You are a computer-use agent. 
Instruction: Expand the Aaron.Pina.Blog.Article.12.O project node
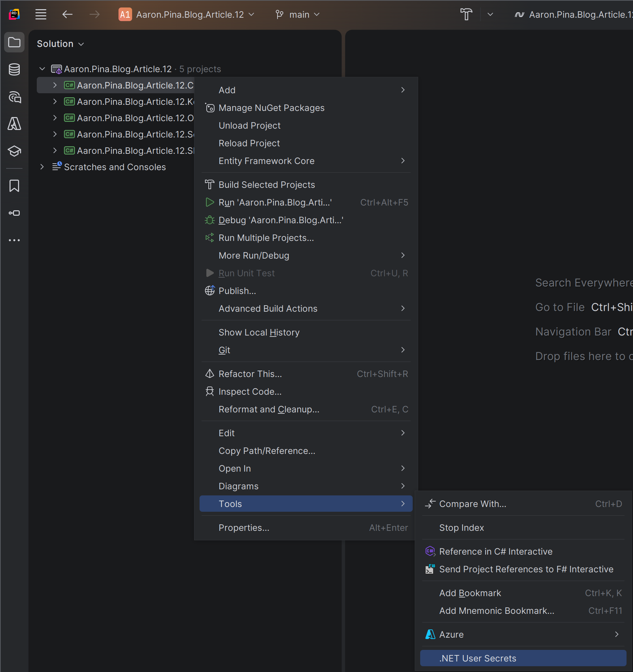coord(55,118)
